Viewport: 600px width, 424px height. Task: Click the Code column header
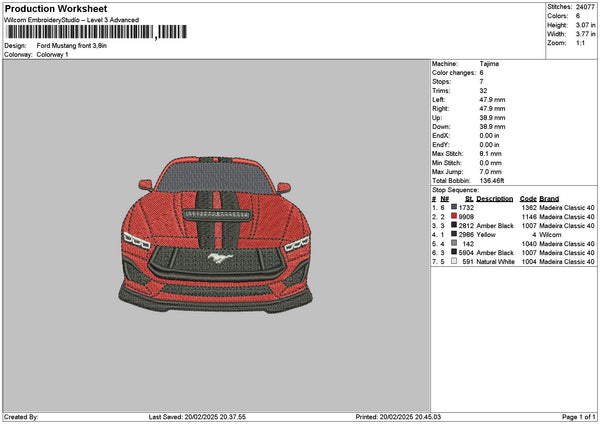tap(528, 198)
